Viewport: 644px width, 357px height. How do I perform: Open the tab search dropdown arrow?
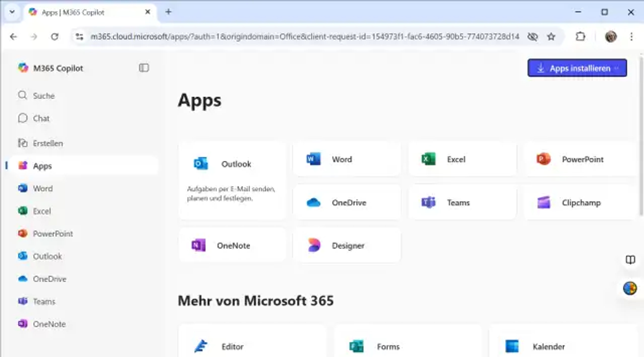click(12, 12)
